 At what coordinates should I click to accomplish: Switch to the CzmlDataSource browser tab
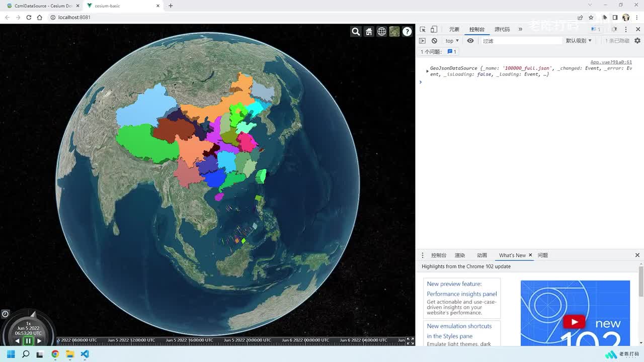[x=43, y=6]
